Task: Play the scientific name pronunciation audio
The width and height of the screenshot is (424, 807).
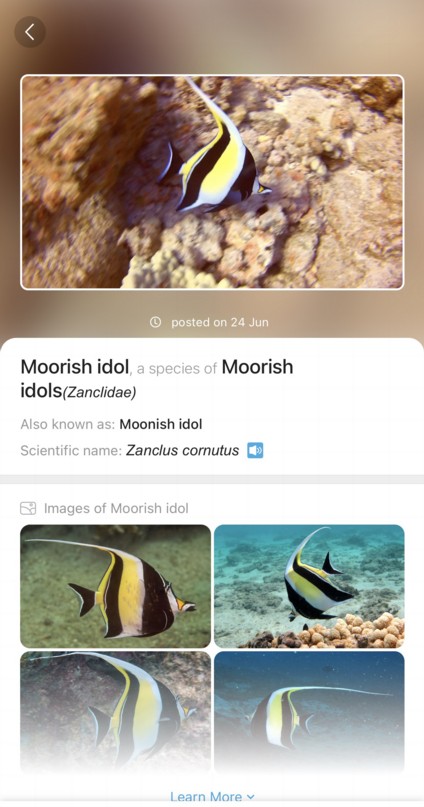Action: (x=255, y=450)
